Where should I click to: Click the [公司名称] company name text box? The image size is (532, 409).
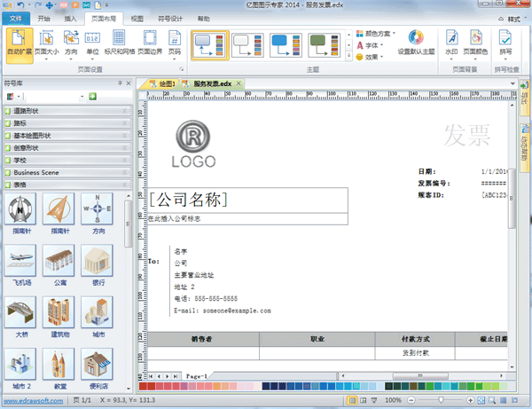(247, 201)
